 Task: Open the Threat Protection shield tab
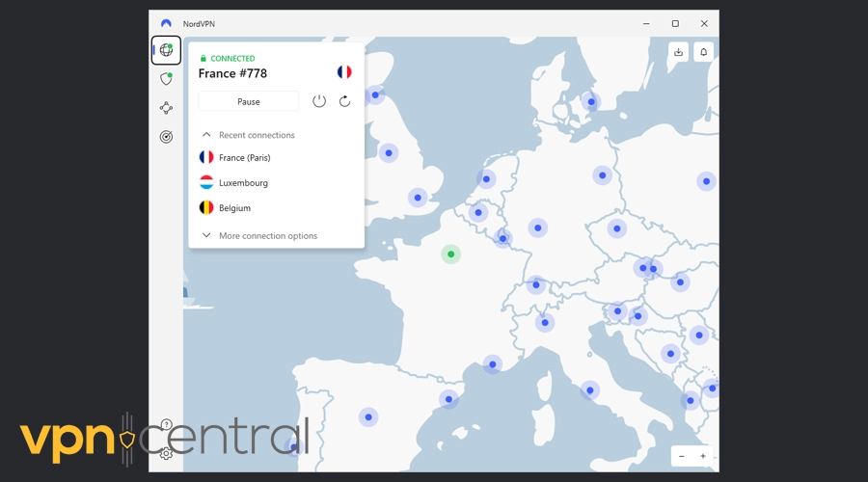[x=166, y=79]
